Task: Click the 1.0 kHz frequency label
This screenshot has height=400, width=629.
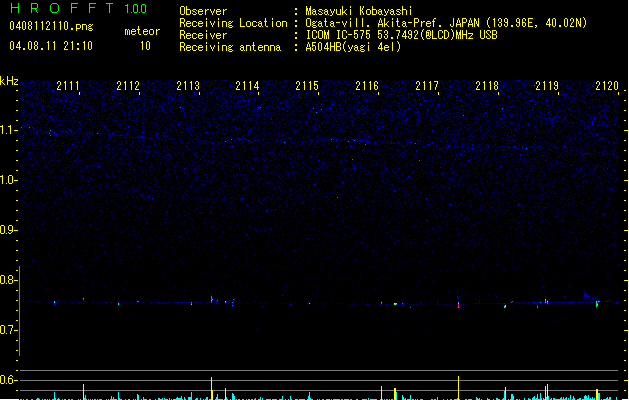Action: coord(9,180)
